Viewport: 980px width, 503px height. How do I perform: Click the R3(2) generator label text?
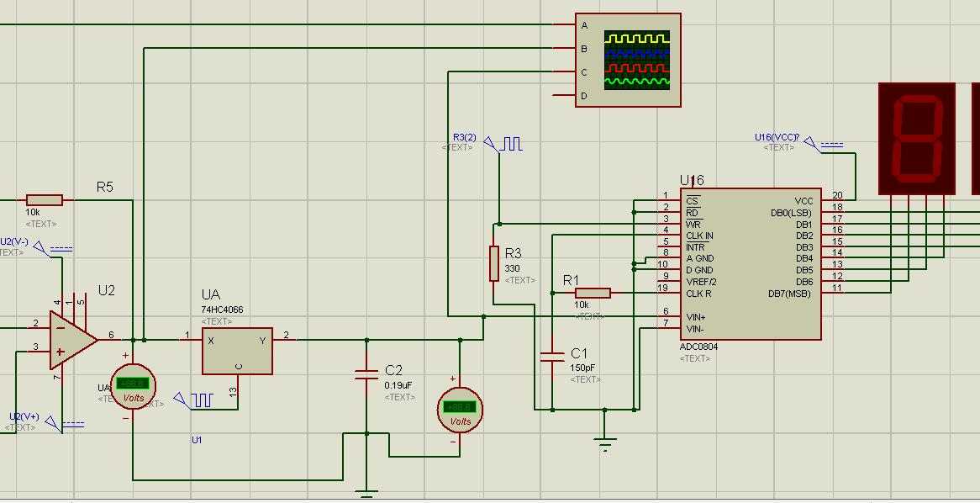pyautogui.click(x=465, y=137)
